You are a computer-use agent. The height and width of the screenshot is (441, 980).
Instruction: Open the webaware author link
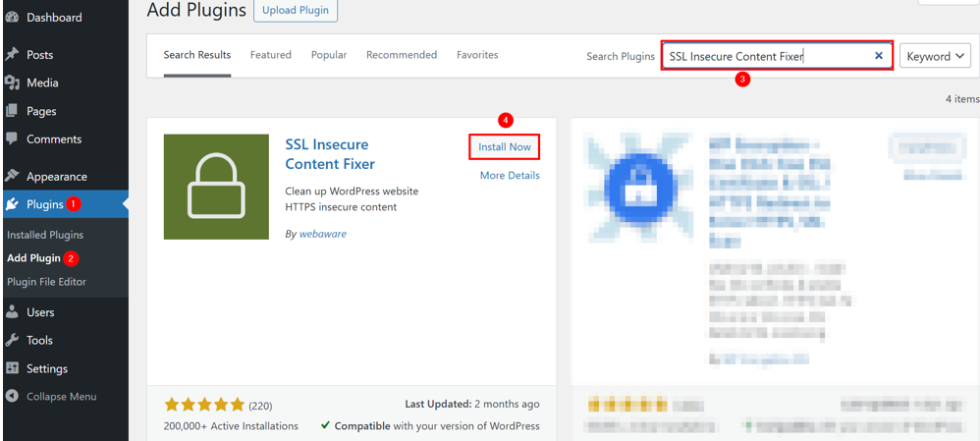click(322, 234)
